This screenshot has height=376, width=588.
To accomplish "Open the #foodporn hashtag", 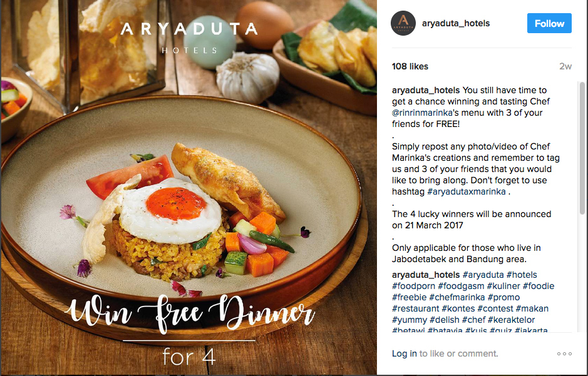I will pyautogui.click(x=414, y=286).
